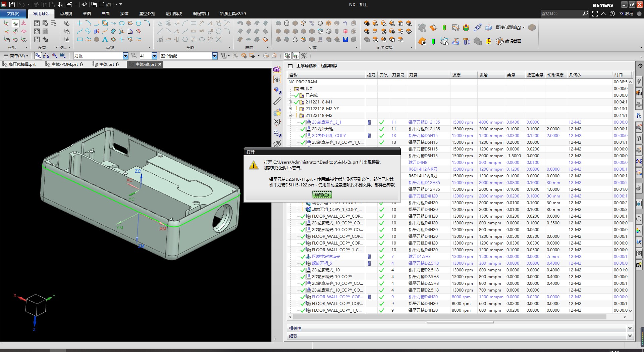Select the Text 'A' tool in 点线 group
Image resolution: width=644 pixels, height=352 pixels.
point(105,39)
